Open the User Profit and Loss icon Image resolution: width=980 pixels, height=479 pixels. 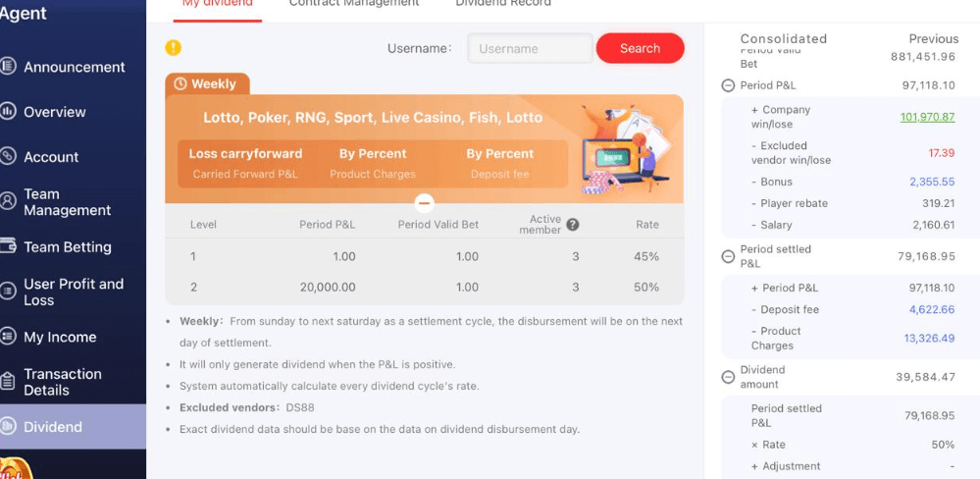[x=9, y=292]
